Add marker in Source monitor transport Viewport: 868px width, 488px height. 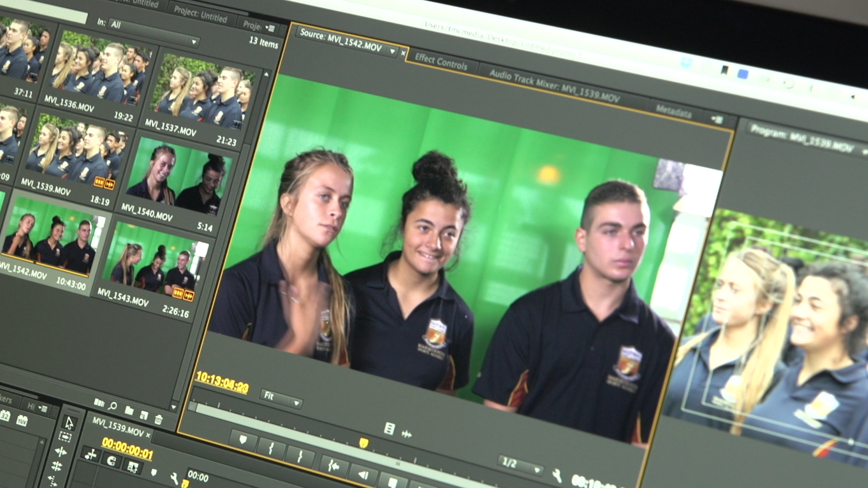pyautogui.click(x=243, y=440)
